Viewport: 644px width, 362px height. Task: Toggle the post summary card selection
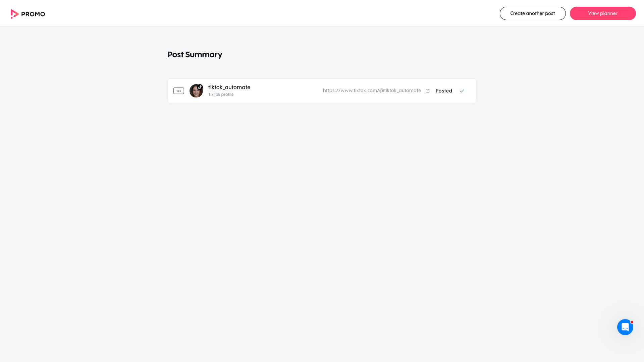tap(322, 91)
